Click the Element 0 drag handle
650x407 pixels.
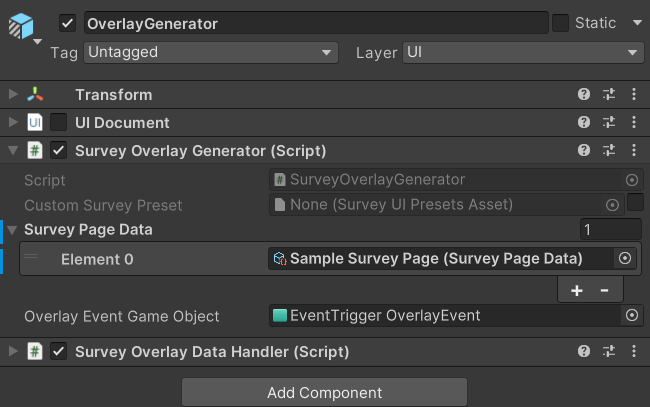click(31, 257)
